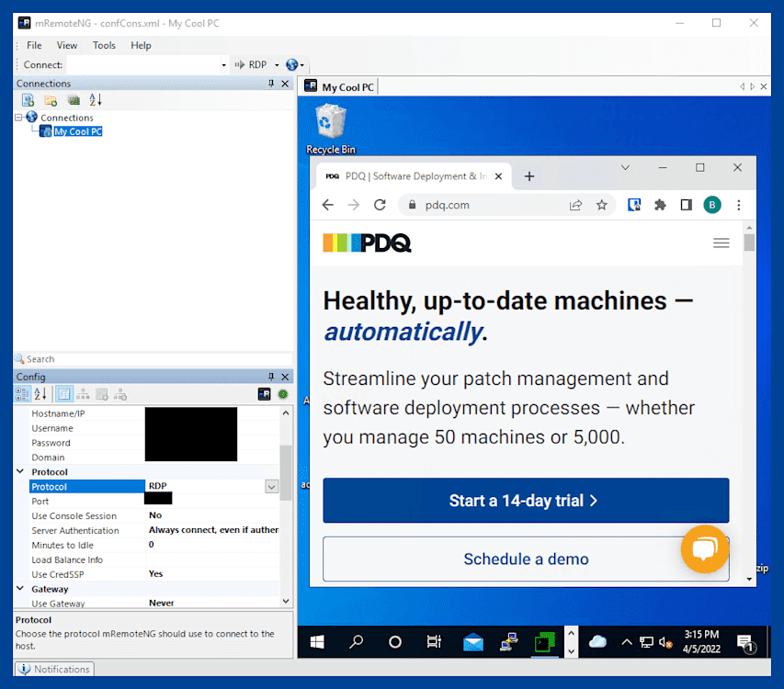Click Schedule a demo button
This screenshot has width=784, height=689.
(526, 559)
